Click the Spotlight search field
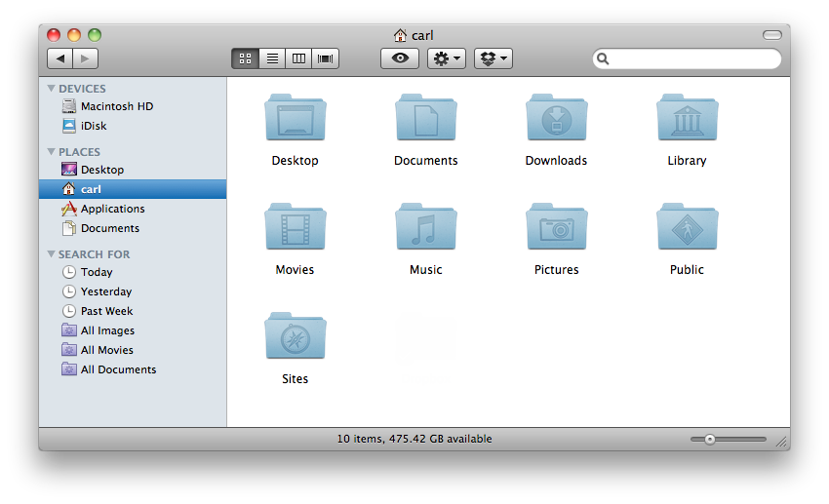The width and height of the screenshot is (829, 504). 687,58
